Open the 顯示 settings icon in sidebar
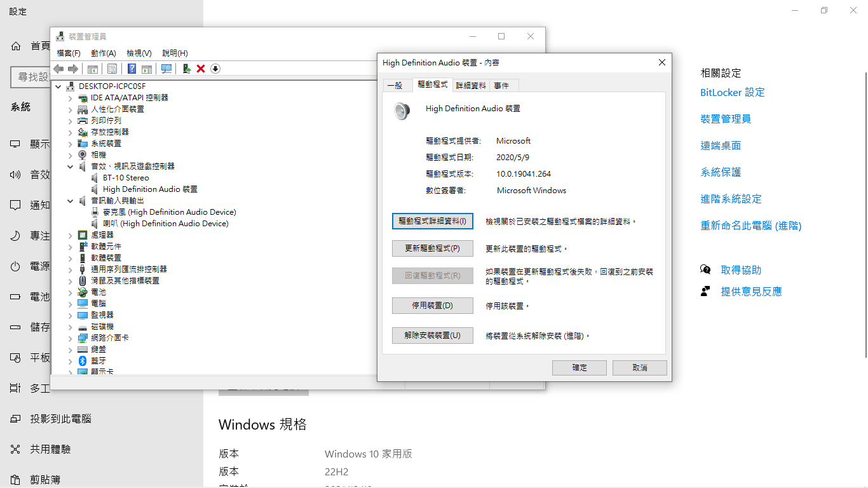Viewport: 868px width, 488px height. (14, 144)
